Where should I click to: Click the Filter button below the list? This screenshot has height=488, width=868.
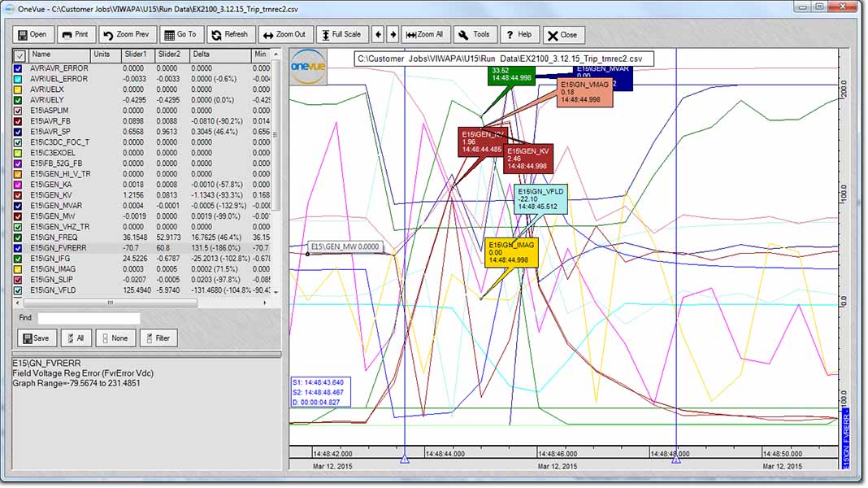coord(158,338)
